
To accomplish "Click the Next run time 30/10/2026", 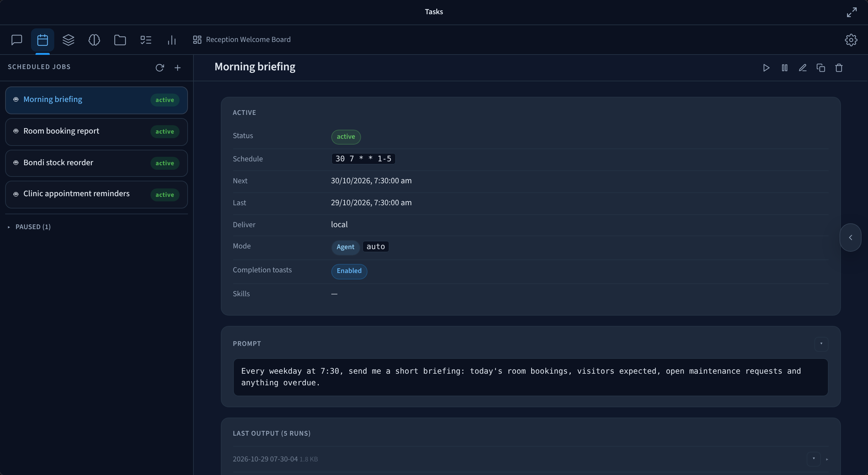I will [x=371, y=181].
